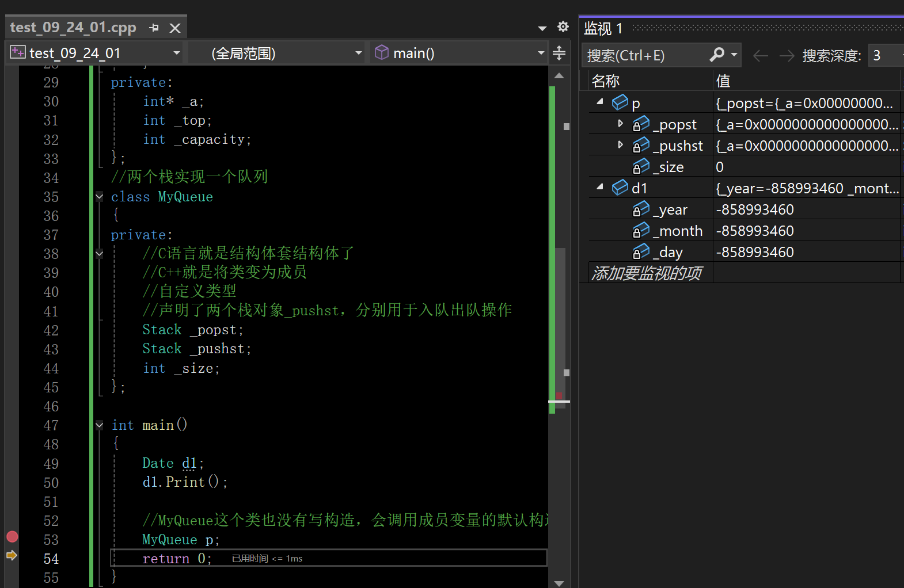Click the elapsed time hint on line 54

pyautogui.click(x=267, y=559)
